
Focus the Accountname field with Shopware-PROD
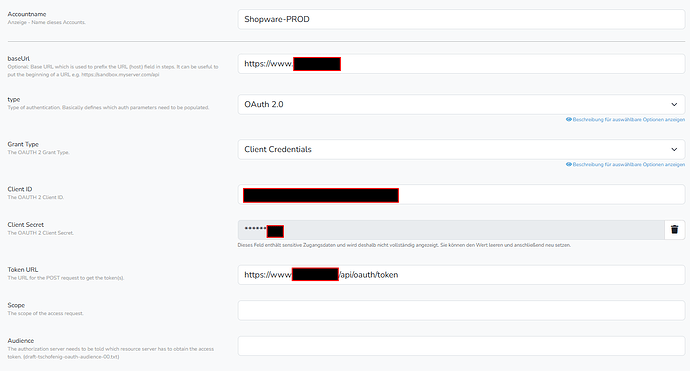click(x=461, y=19)
